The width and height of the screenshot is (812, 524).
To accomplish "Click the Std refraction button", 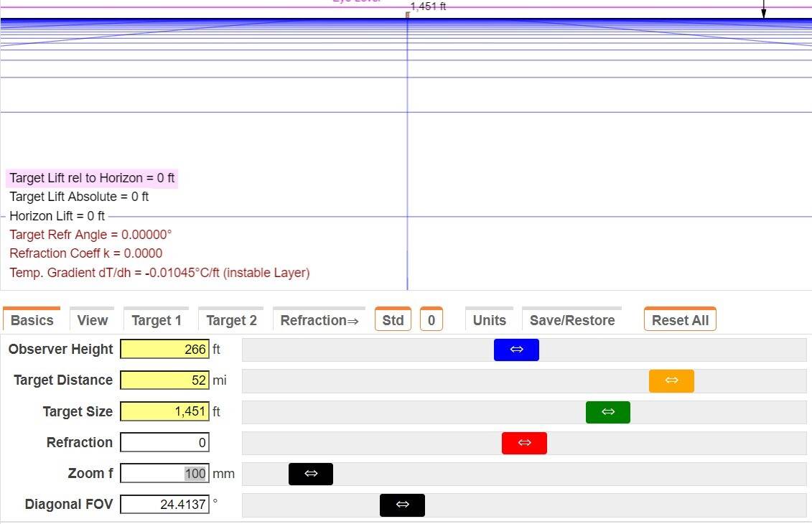I will tap(393, 320).
